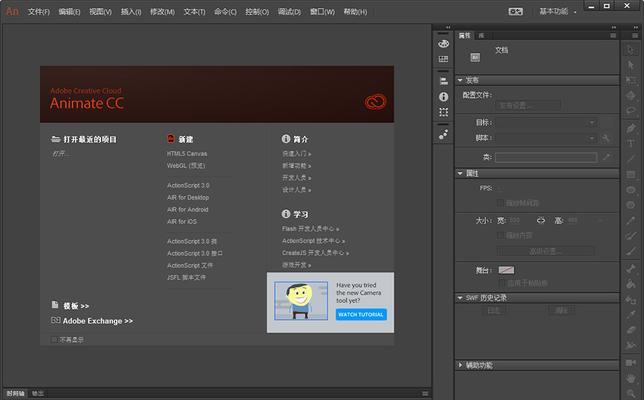
Task: Create a new HTML5 Canvas document
Action: 187,154
